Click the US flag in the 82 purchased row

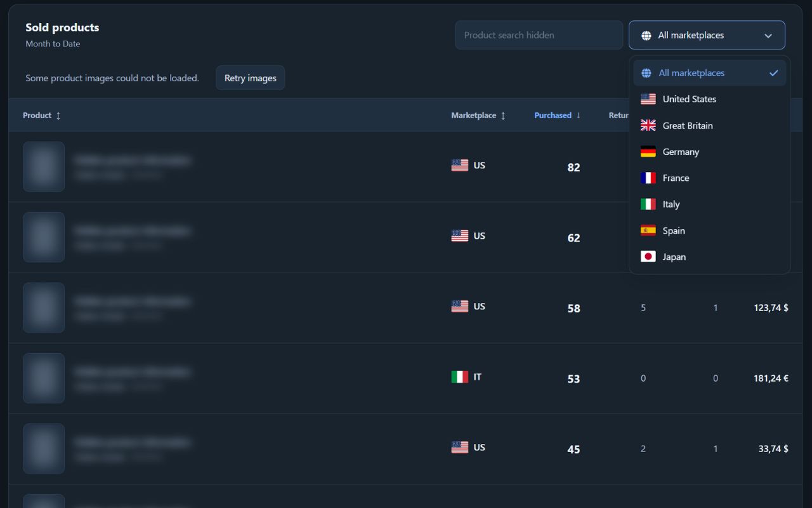[x=460, y=165]
